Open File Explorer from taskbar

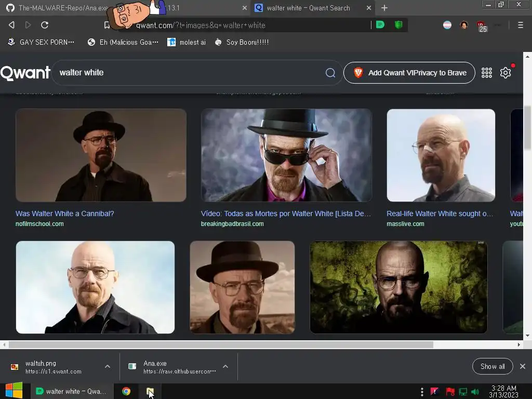pos(150,392)
